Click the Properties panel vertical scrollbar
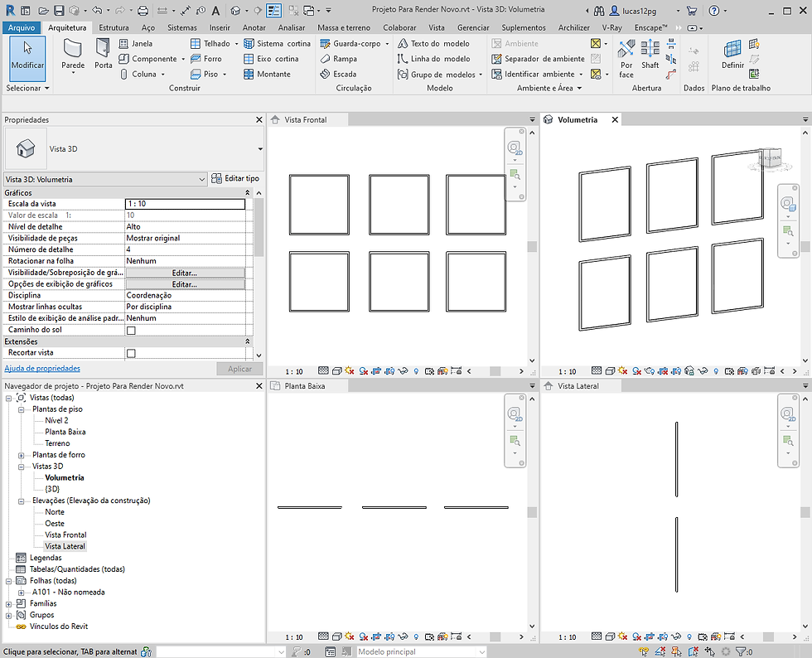The image size is (812, 658). coord(259,228)
